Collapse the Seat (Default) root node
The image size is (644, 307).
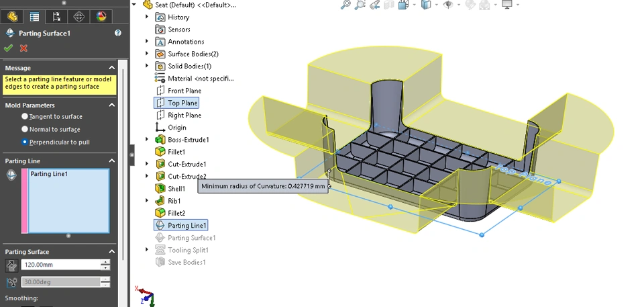click(134, 5)
